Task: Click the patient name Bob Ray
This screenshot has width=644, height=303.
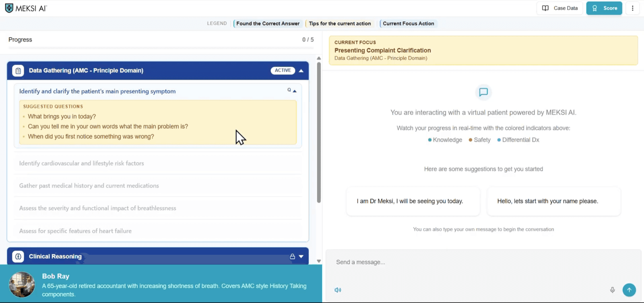Action: coord(56,276)
